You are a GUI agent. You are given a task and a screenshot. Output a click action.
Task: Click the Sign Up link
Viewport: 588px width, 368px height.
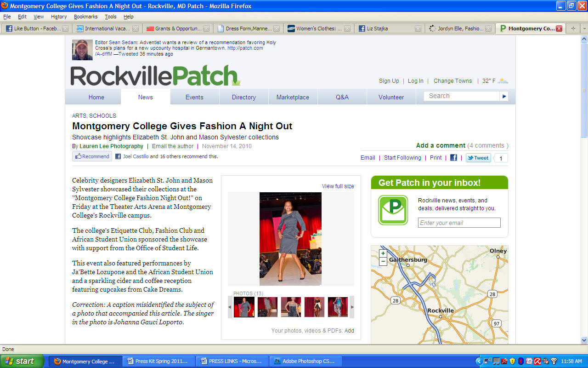[x=389, y=81]
